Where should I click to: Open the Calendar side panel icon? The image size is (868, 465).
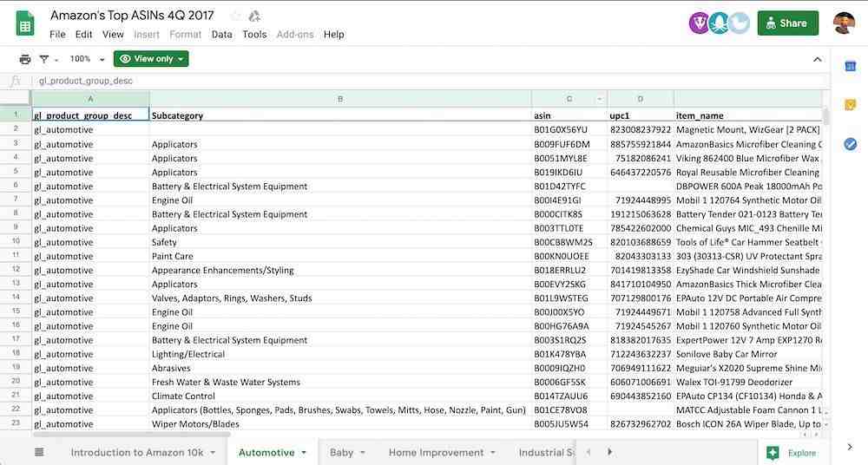pos(851,67)
